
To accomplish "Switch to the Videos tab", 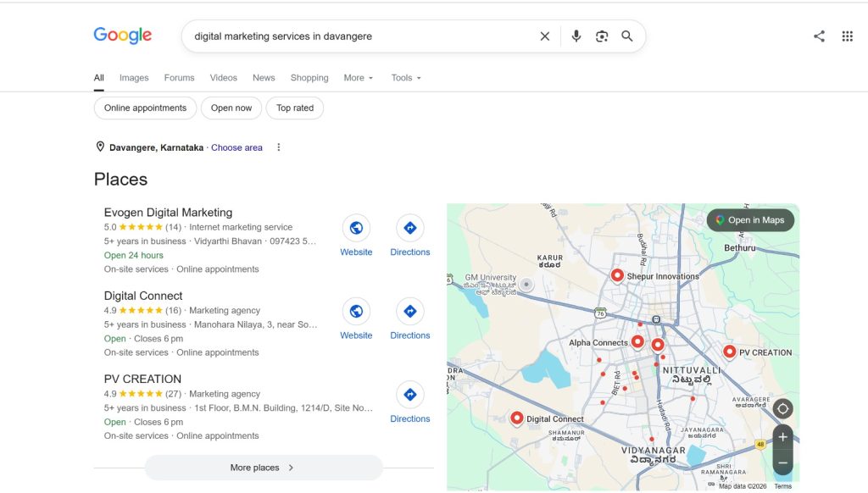I will 224,78.
